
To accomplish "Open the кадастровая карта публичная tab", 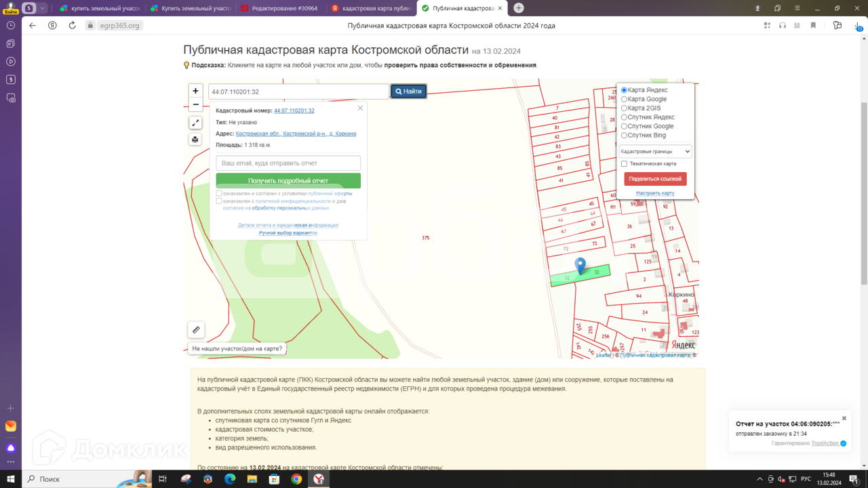I will [x=370, y=8].
